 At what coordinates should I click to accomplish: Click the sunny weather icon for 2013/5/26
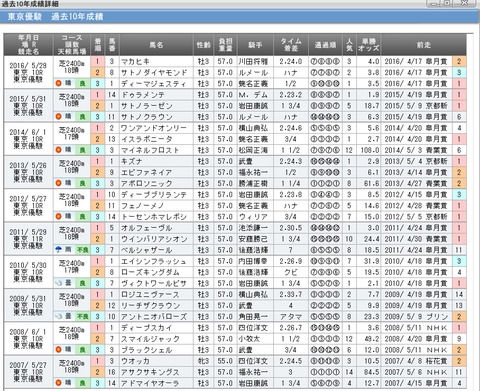coord(59,183)
